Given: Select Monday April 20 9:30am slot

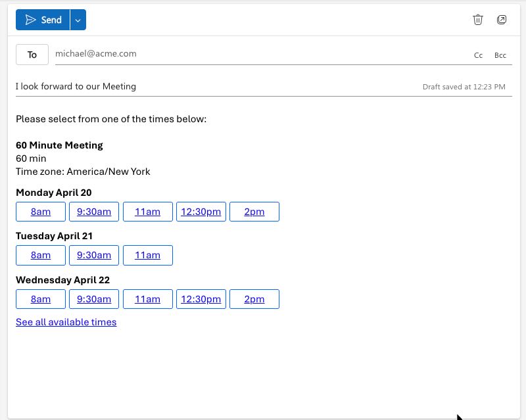Looking at the screenshot, I should [x=94, y=212].
